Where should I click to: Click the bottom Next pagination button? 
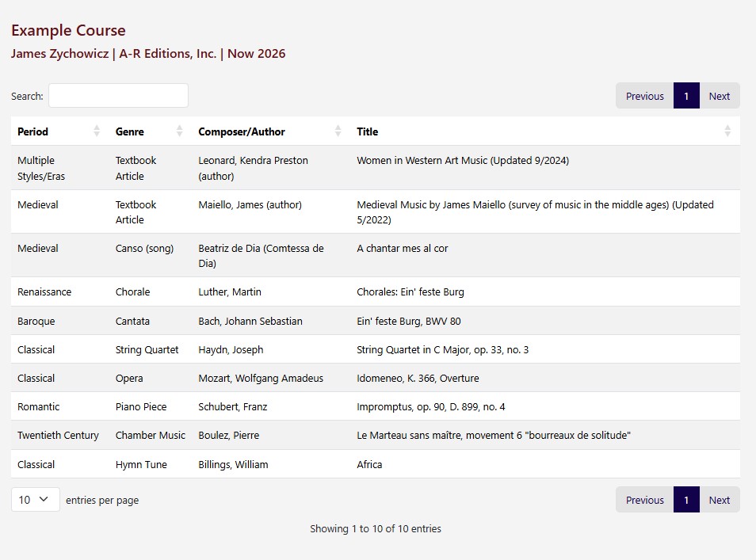pyautogui.click(x=719, y=500)
